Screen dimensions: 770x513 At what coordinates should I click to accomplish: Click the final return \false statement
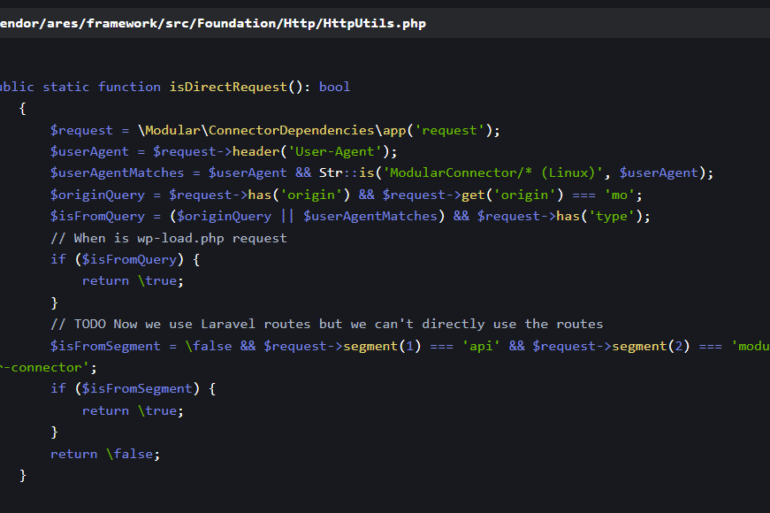[105, 453]
